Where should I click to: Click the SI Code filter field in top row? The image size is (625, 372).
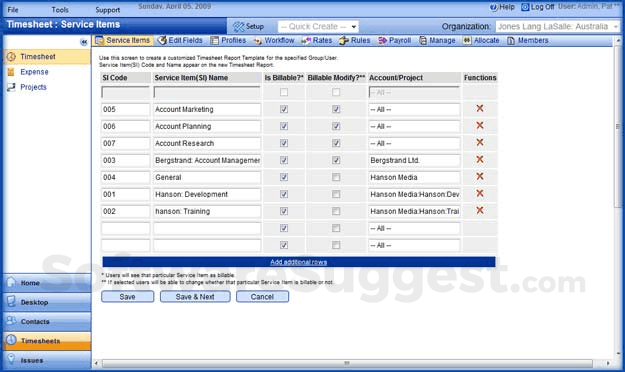coord(126,93)
